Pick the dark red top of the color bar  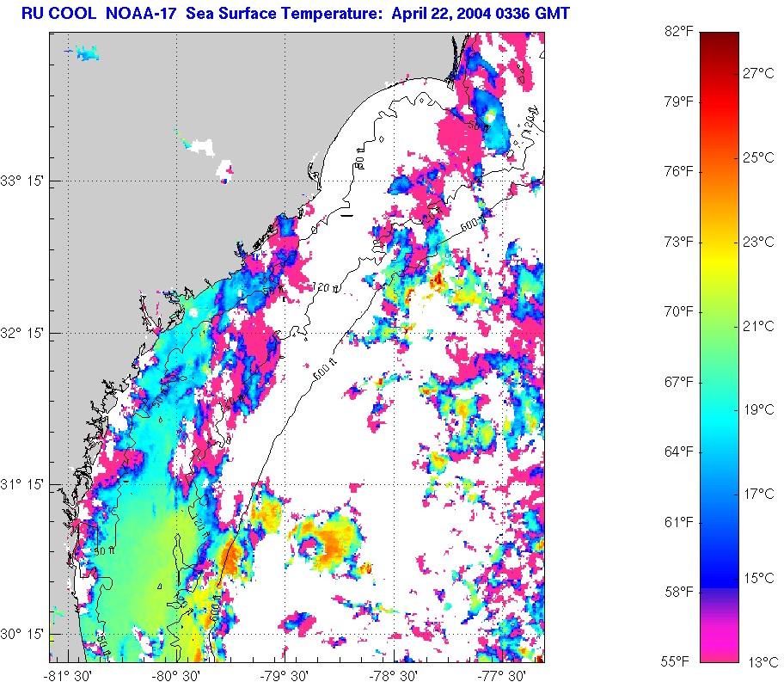[720, 40]
